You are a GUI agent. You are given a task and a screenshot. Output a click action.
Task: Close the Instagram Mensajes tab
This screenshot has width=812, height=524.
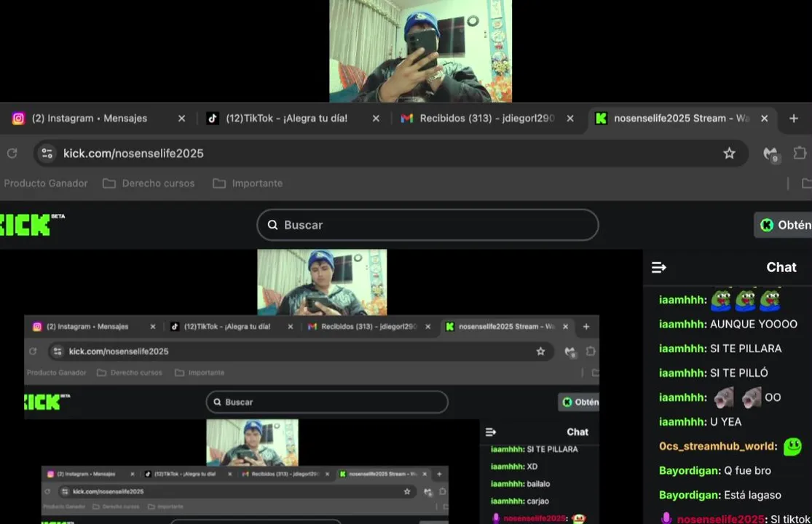pos(182,119)
